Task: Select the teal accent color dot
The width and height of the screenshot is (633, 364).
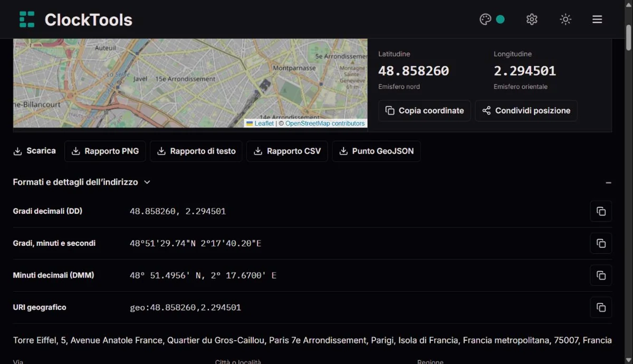Action: pos(500,20)
